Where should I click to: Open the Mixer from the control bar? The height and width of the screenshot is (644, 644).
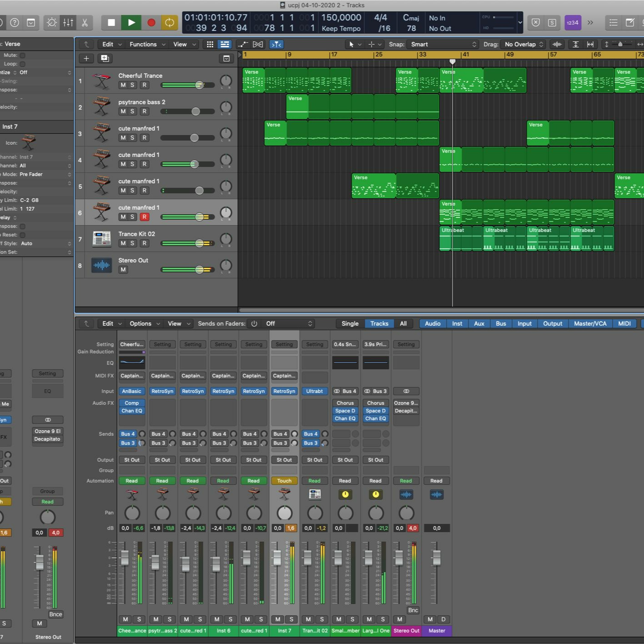(x=68, y=23)
